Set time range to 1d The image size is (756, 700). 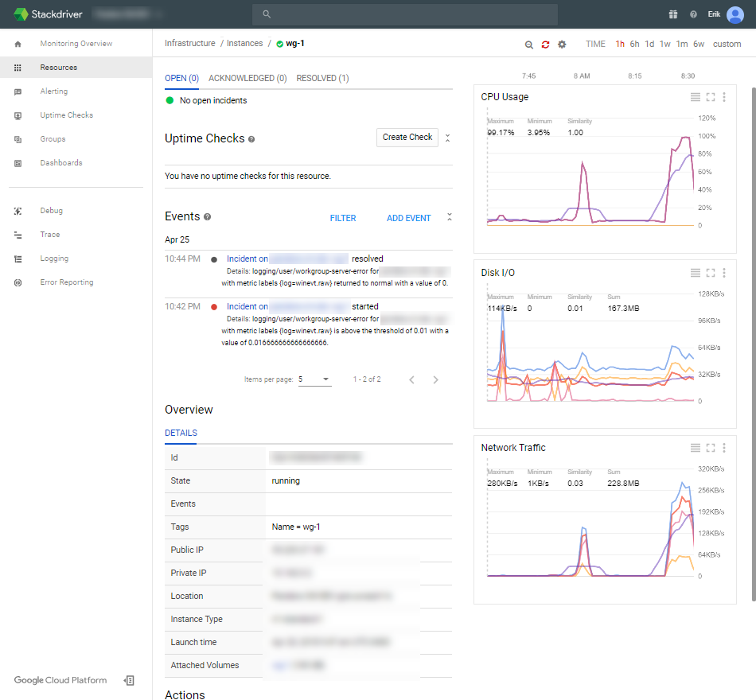[649, 44]
